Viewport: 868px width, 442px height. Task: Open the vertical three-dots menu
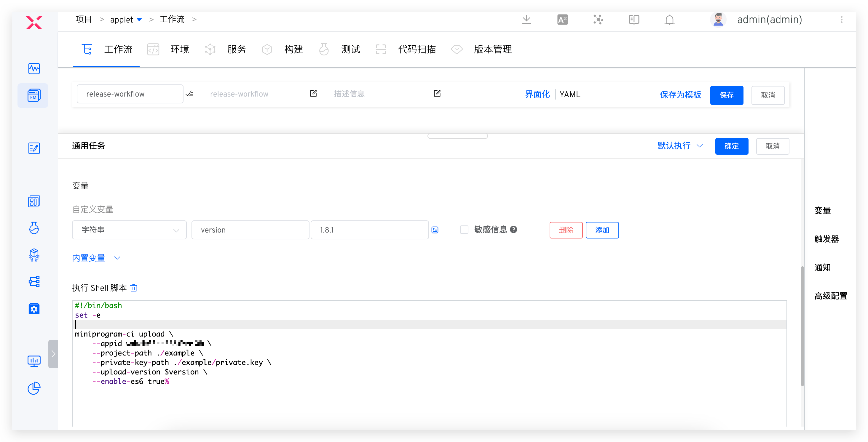coord(841,20)
